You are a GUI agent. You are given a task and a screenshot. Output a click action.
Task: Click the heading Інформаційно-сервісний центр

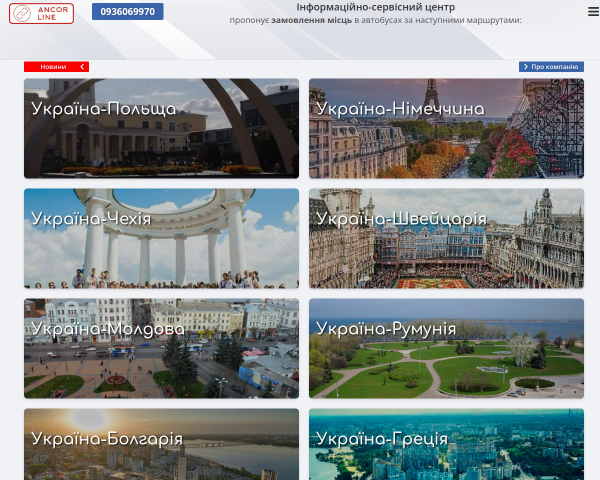(x=375, y=7)
